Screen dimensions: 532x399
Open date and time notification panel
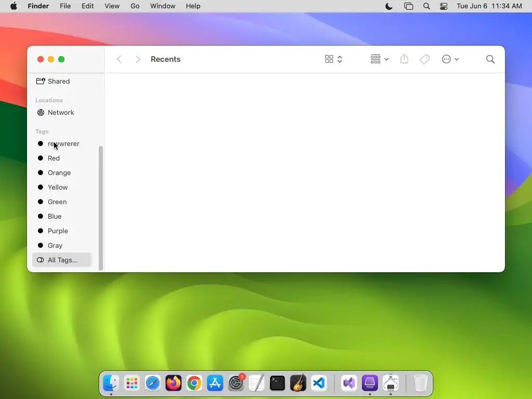[489, 6]
